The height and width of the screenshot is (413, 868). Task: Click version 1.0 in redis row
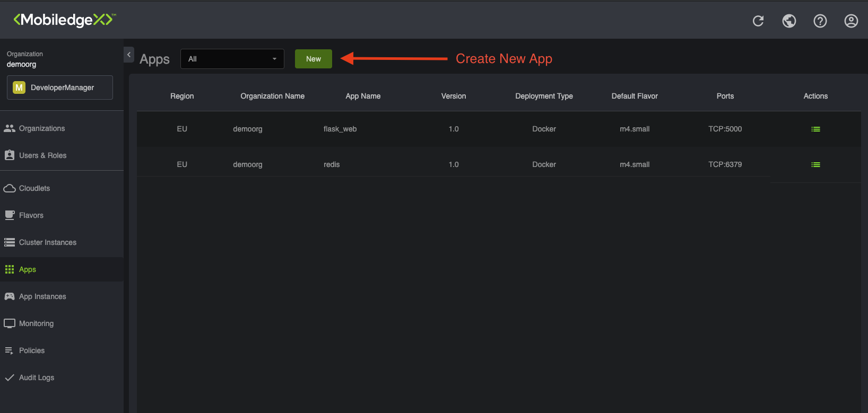(x=454, y=164)
